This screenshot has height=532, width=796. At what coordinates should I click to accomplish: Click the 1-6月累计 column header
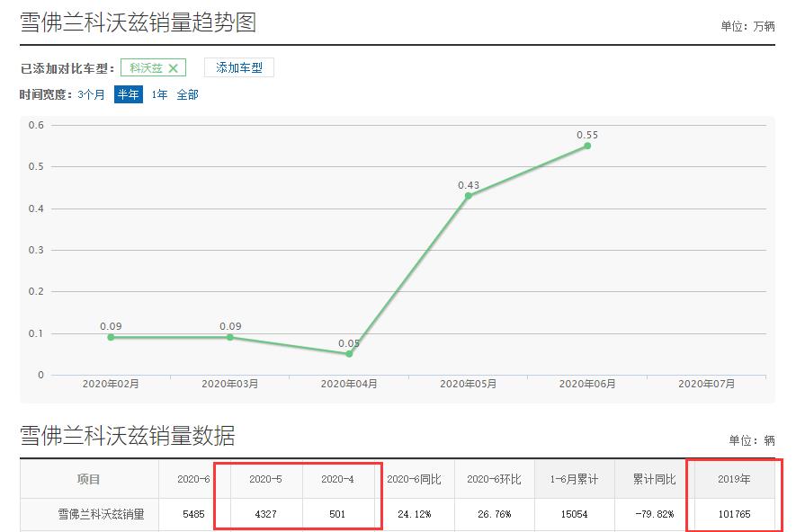[x=574, y=479]
